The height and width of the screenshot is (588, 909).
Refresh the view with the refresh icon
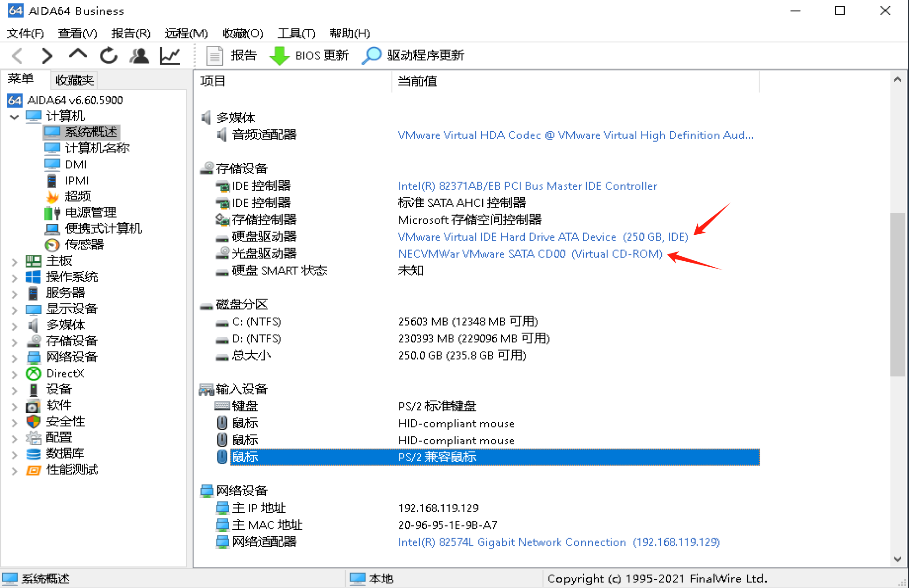pos(108,56)
